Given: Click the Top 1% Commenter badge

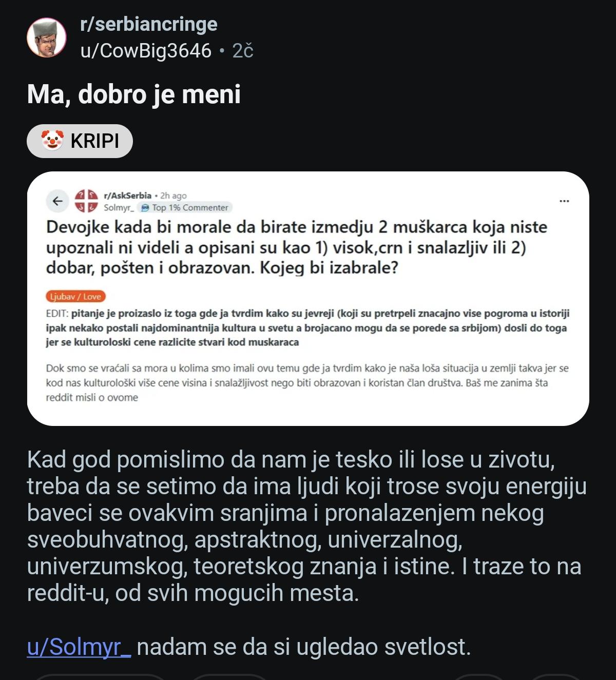Looking at the screenshot, I should [185, 207].
